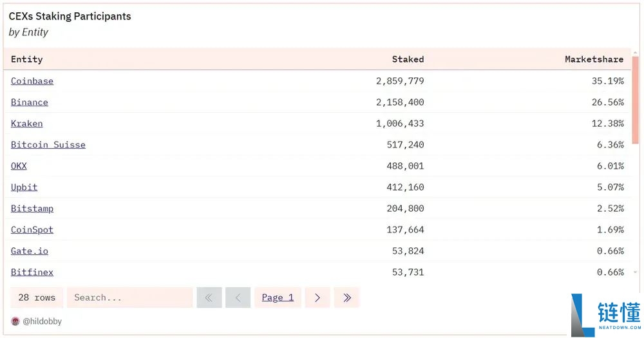Select staked value 2,859,779
Screen dimensions: 644x338
[x=400, y=81]
